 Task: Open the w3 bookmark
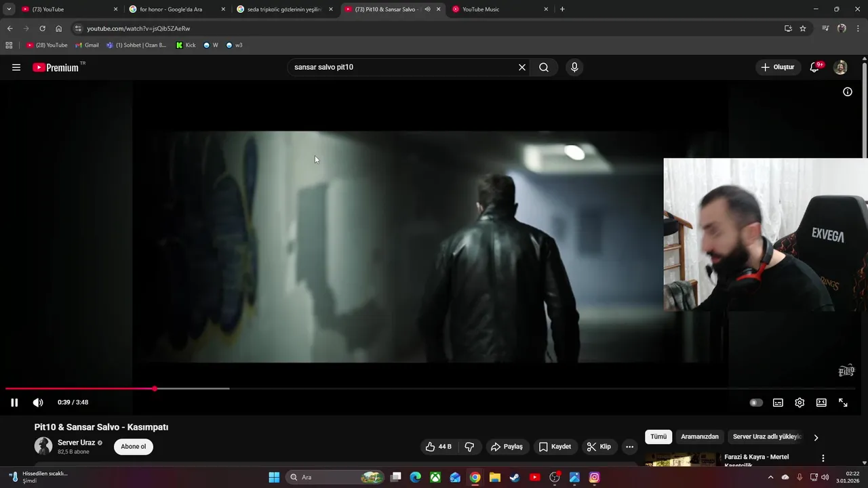(234, 45)
